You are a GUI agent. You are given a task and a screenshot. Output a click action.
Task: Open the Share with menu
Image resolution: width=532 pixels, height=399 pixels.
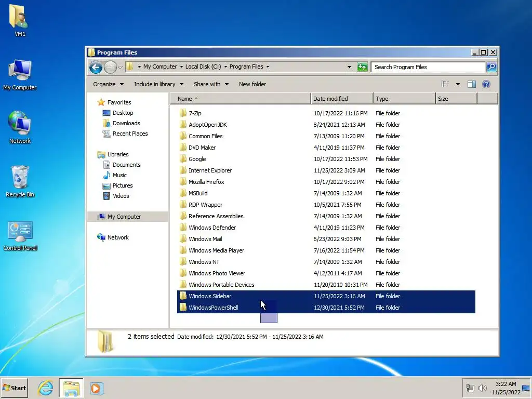(x=211, y=84)
